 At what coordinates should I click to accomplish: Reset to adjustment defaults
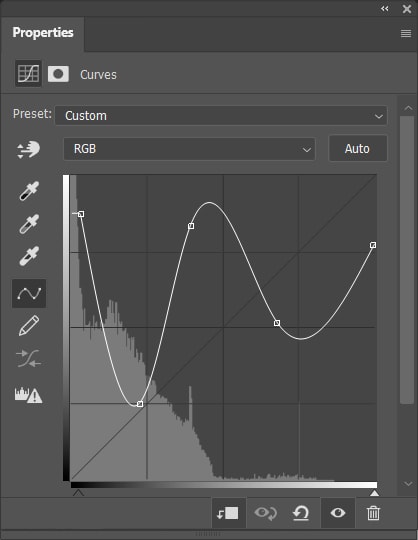click(x=301, y=513)
